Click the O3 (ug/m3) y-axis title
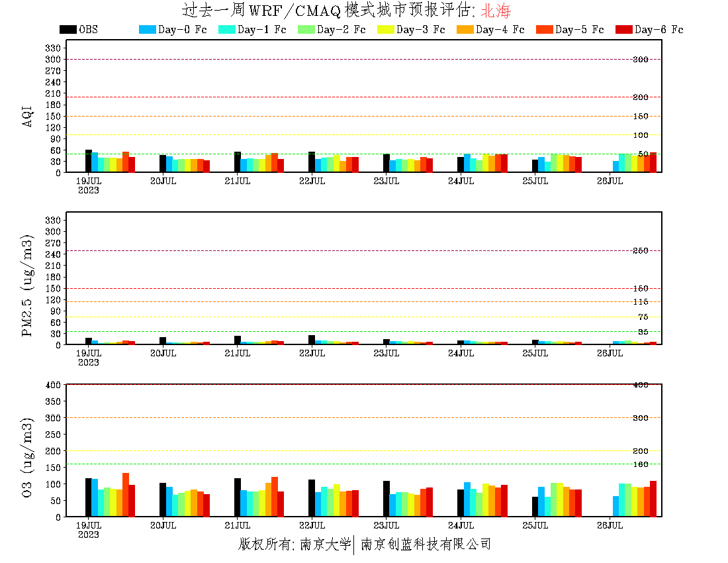This screenshot has height=563, width=728. pos(28,458)
